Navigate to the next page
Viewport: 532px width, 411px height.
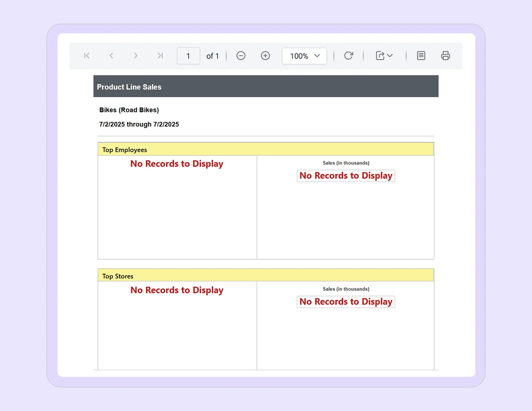[x=135, y=55]
